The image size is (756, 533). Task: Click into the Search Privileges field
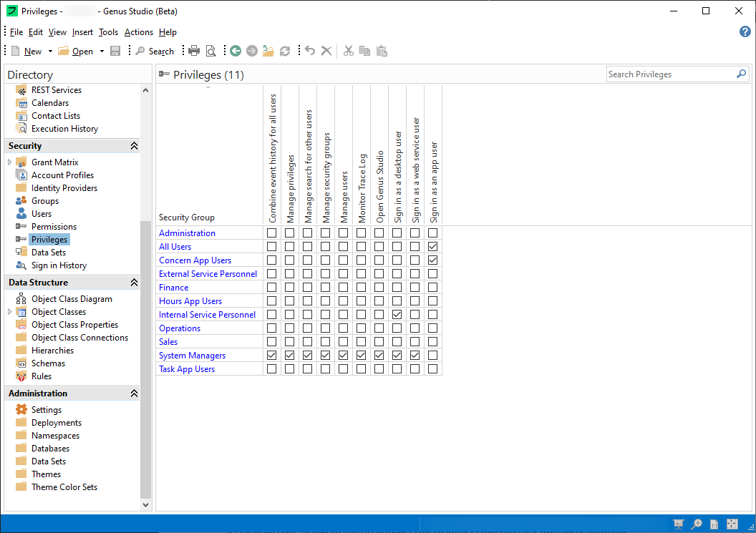click(x=669, y=74)
